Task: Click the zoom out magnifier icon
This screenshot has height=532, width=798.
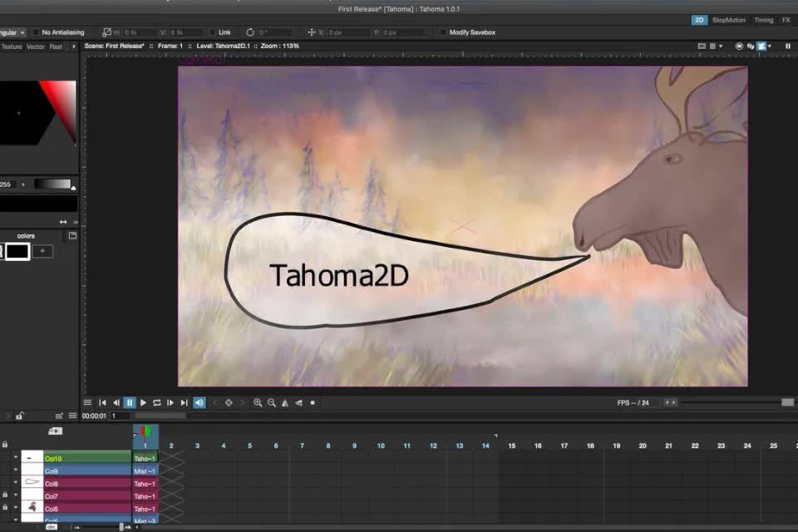Action: pos(271,402)
